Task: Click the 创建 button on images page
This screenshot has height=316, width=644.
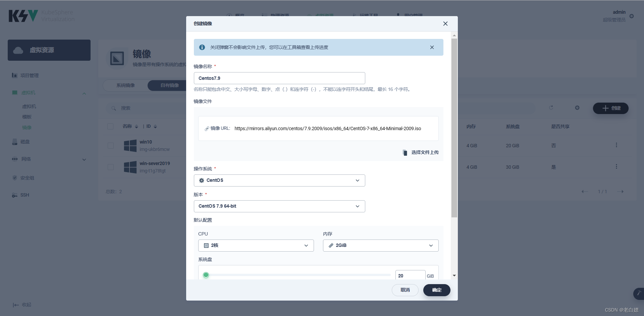Action: (611, 108)
